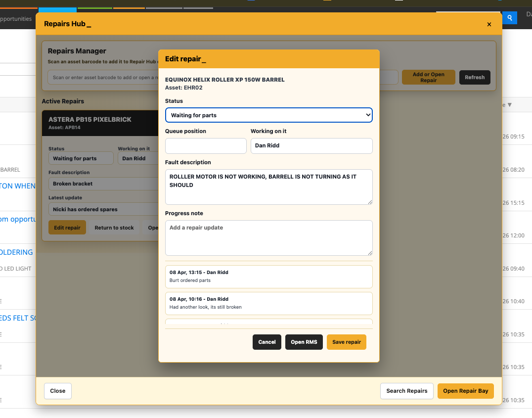Click Save repair button

click(347, 342)
